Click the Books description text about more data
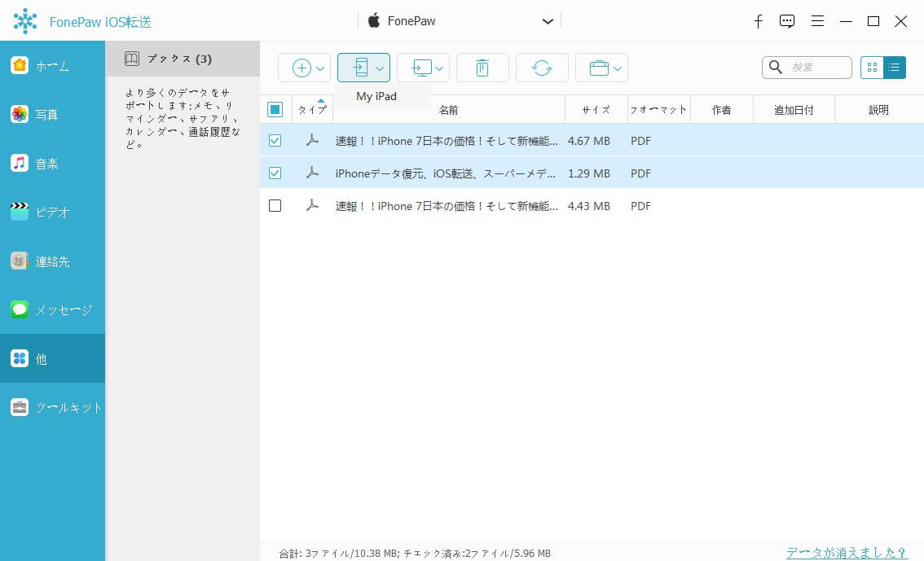Screen dimensions: 924x561 183,118
